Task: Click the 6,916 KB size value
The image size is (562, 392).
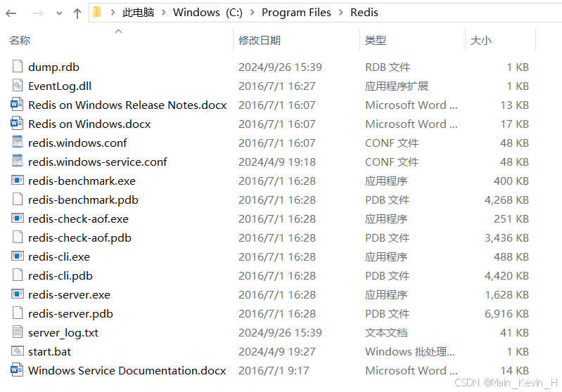Action: pos(507,314)
